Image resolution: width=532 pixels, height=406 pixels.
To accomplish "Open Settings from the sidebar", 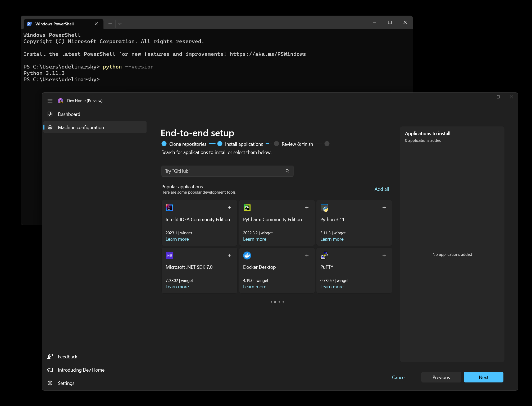I will [66, 383].
